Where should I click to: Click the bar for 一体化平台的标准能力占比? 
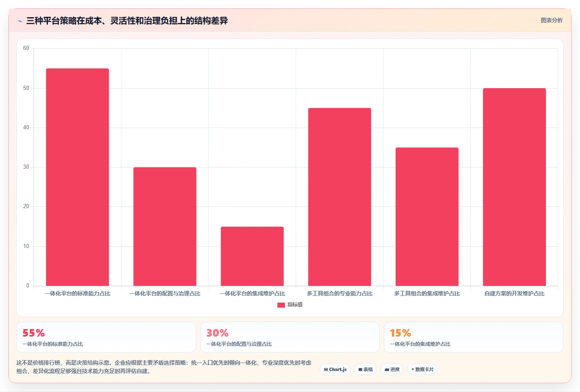pyautogui.click(x=77, y=177)
